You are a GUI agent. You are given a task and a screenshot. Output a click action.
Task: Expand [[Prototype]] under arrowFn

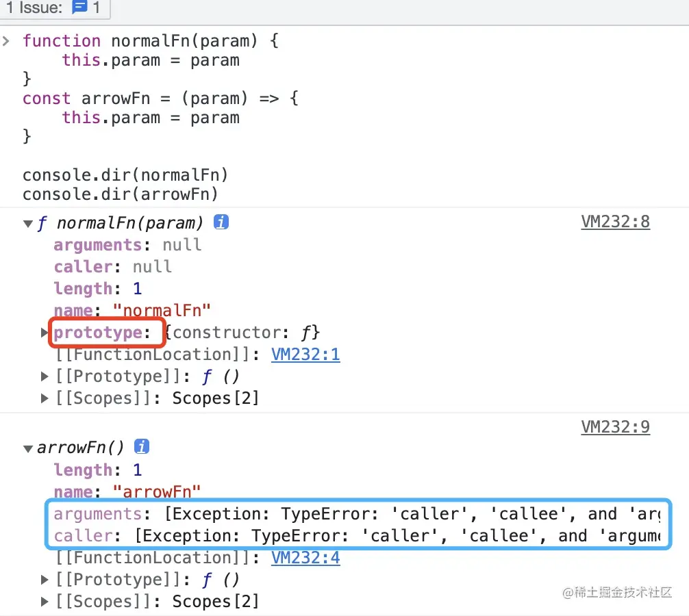click(44, 580)
